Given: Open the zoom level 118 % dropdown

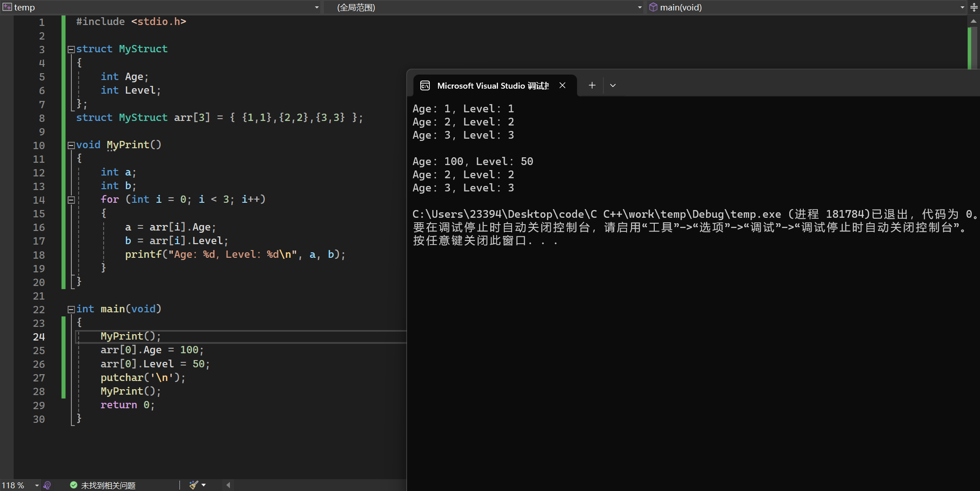Looking at the screenshot, I should 37,485.
